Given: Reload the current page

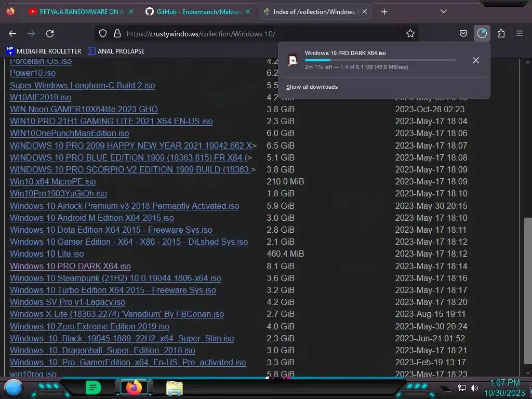Looking at the screenshot, I should [50, 34].
